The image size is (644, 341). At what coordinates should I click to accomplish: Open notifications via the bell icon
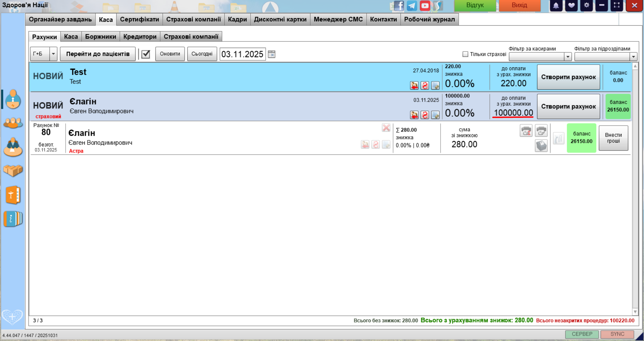coord(556,5)
